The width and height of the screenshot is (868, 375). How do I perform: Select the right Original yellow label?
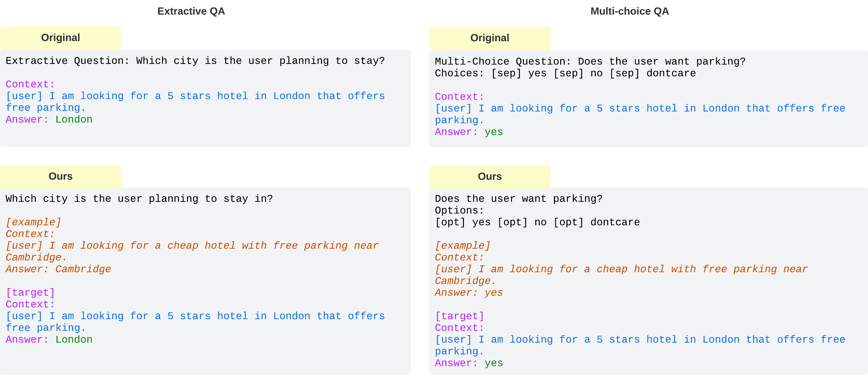point(489,38)
